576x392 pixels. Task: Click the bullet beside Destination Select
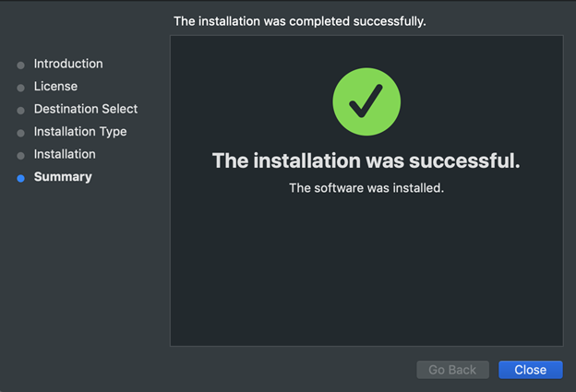pos(20,111)
